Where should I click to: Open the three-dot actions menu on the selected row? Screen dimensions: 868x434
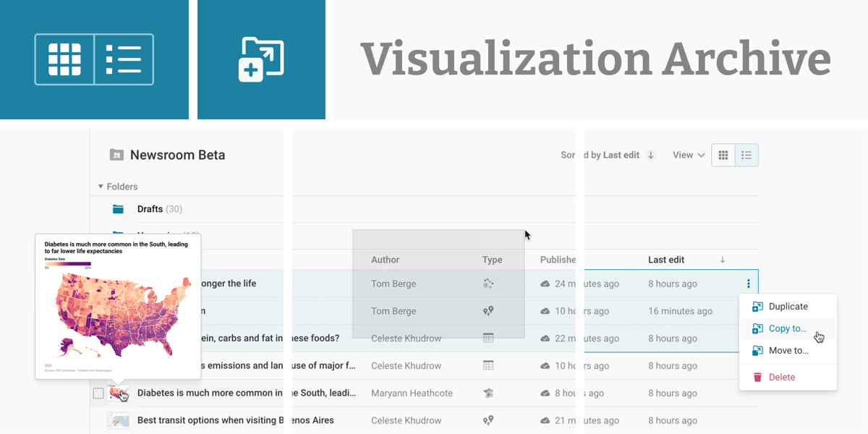pos(749,283)
